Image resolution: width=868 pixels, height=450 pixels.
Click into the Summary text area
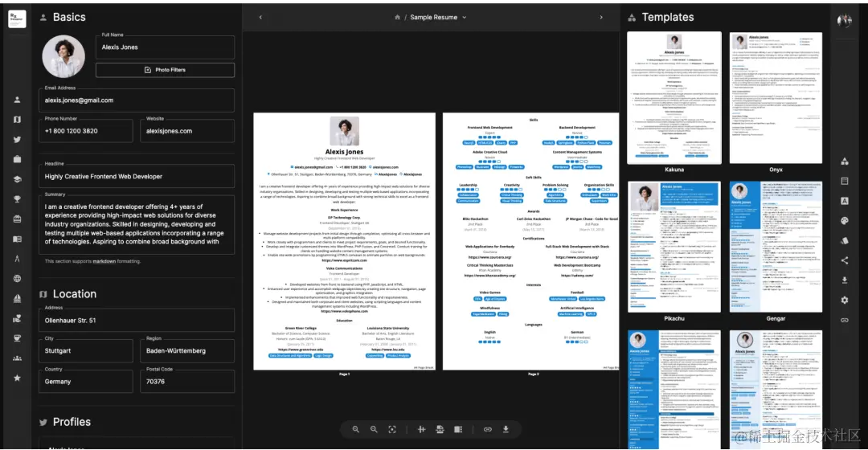(x=137, y=224)
